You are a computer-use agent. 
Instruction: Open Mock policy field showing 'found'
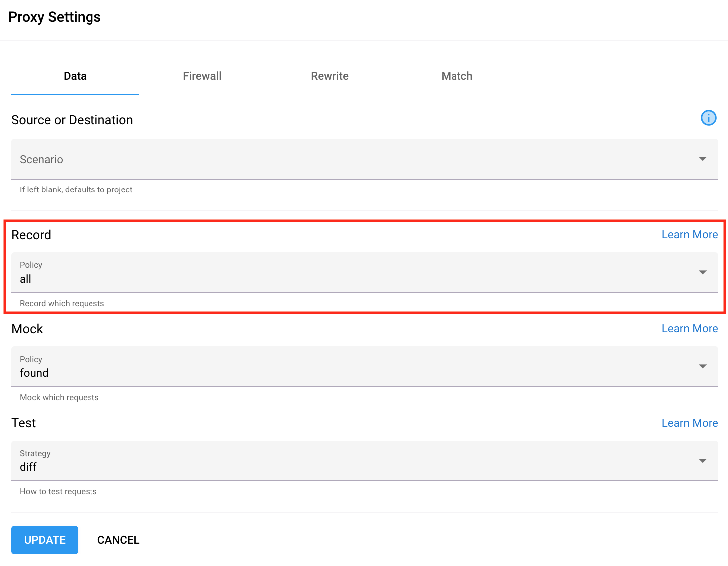[348, 367]
